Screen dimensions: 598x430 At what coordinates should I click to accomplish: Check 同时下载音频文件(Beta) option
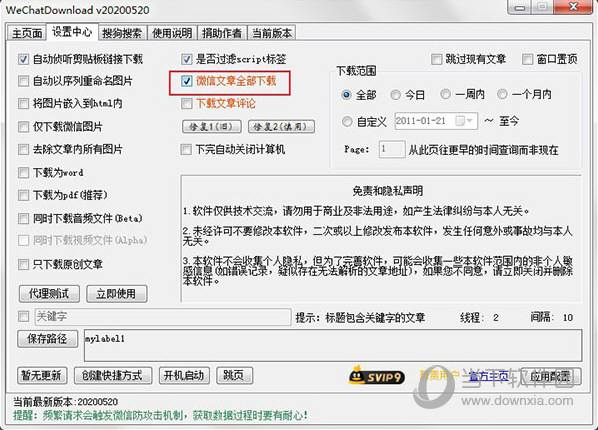pyautogui.click(x=23, y=218)
